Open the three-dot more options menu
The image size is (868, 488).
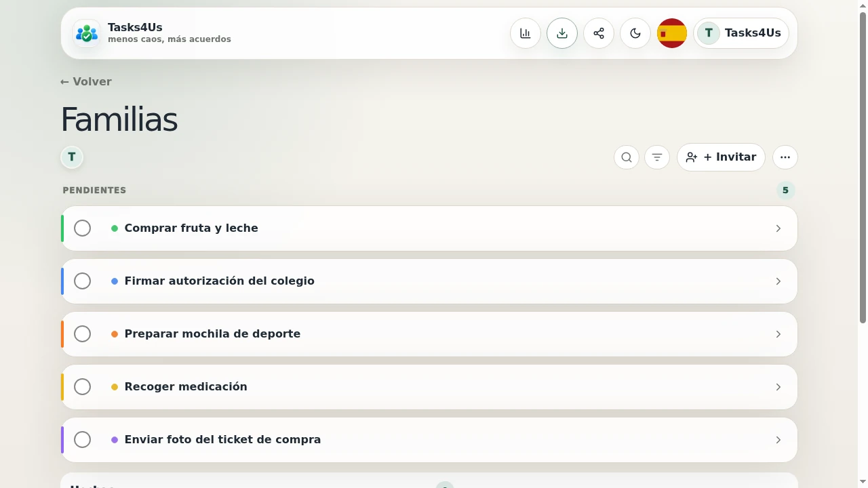click(x=785, y=157)
